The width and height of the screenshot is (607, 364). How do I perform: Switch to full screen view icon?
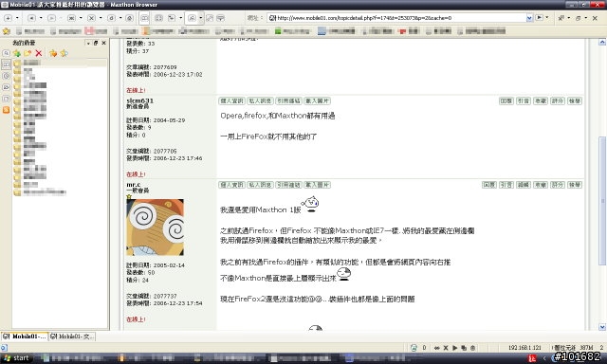tap(158, 18)
